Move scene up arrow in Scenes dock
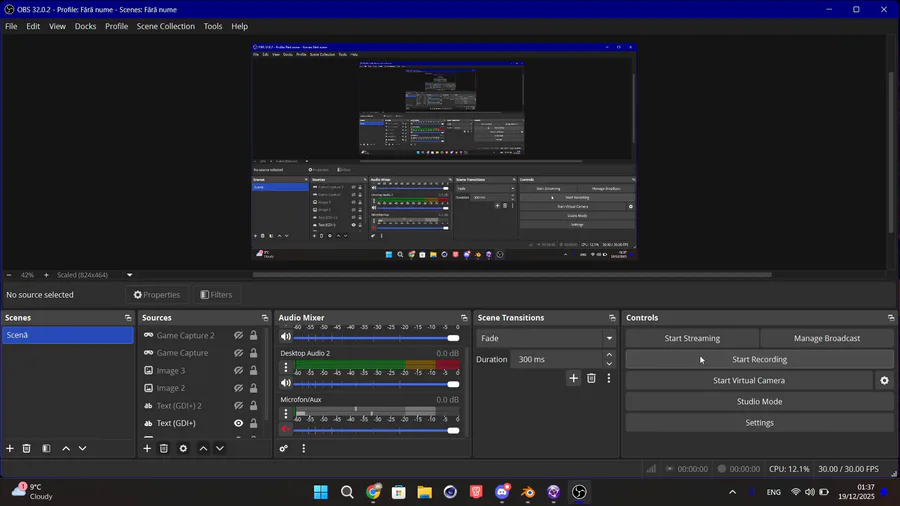900x506 pixels. (66, 448)
